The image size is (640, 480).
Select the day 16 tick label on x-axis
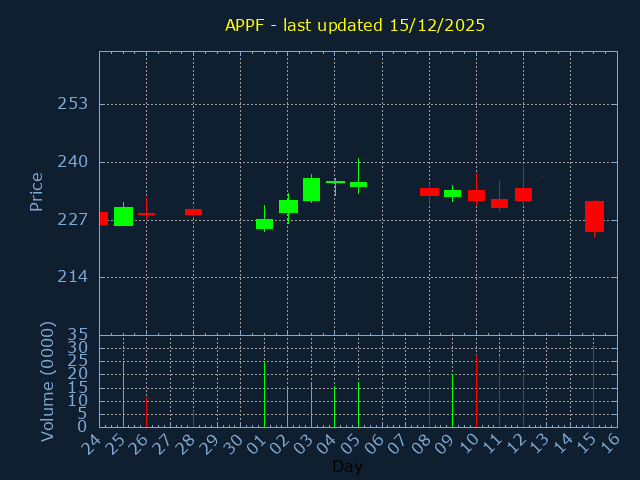point(610,442)
